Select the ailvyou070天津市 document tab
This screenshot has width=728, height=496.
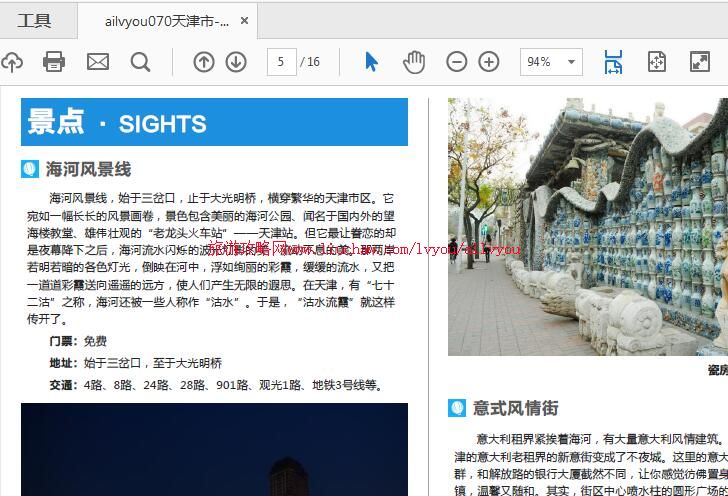pos(166,21)
